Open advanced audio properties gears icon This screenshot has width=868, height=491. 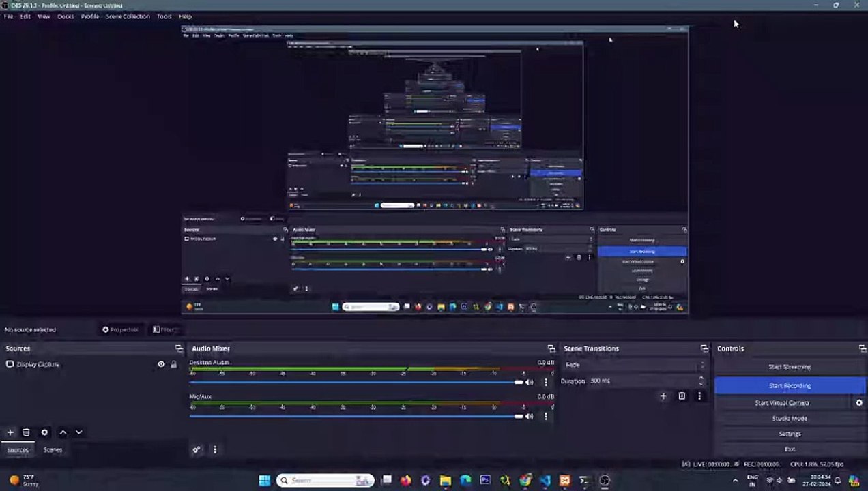[x=197, y=449]
